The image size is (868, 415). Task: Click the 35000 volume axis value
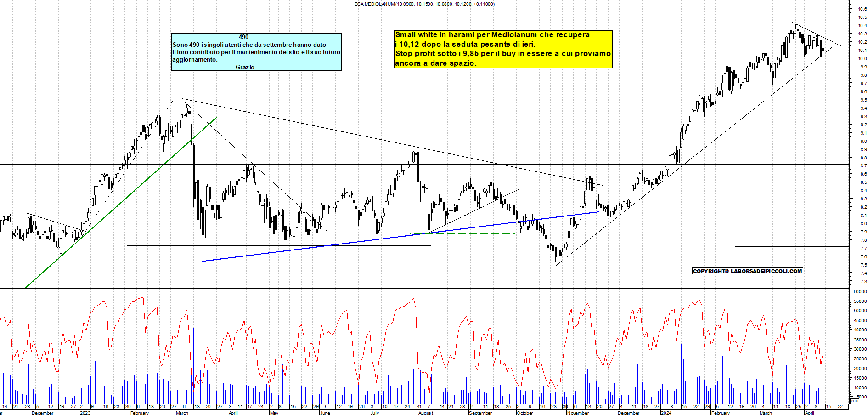click(x=860, y=340)
